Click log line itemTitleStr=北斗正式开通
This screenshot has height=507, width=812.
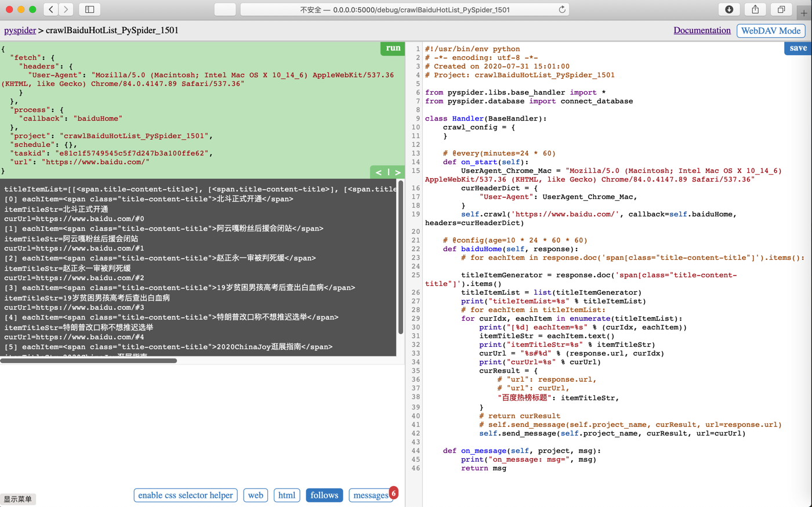click(56, 209)
